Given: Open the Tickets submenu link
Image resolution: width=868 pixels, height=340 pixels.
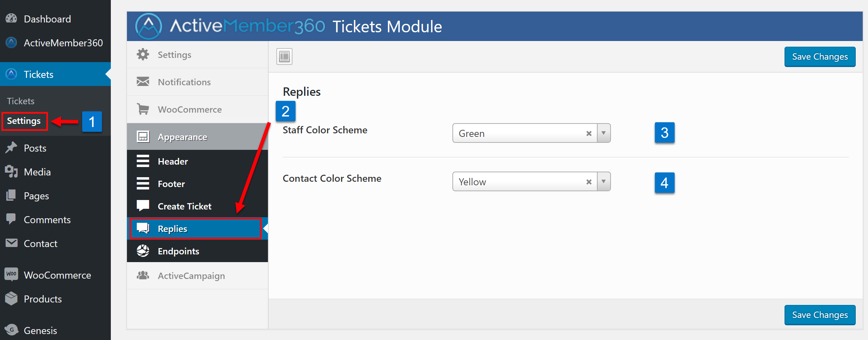Looking at the screenshot, I should [x=21, y=101].
